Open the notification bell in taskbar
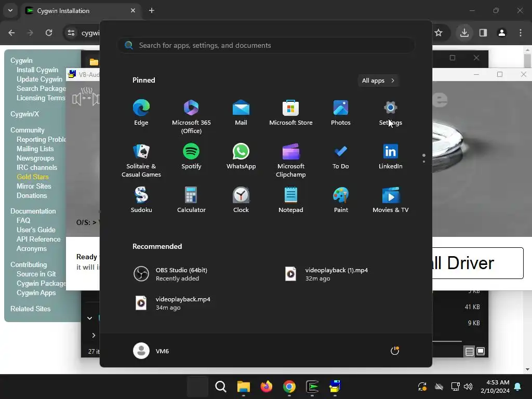The width and height of the screenshot is (532, 399). tap(518, 387)
